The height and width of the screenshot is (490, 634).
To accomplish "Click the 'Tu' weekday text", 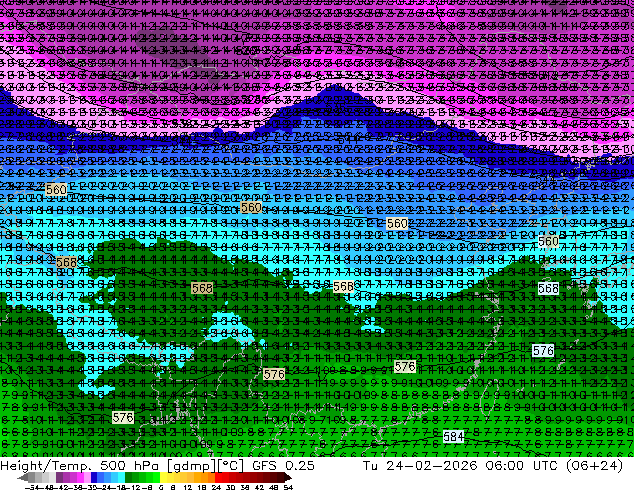I will [370, 465].
